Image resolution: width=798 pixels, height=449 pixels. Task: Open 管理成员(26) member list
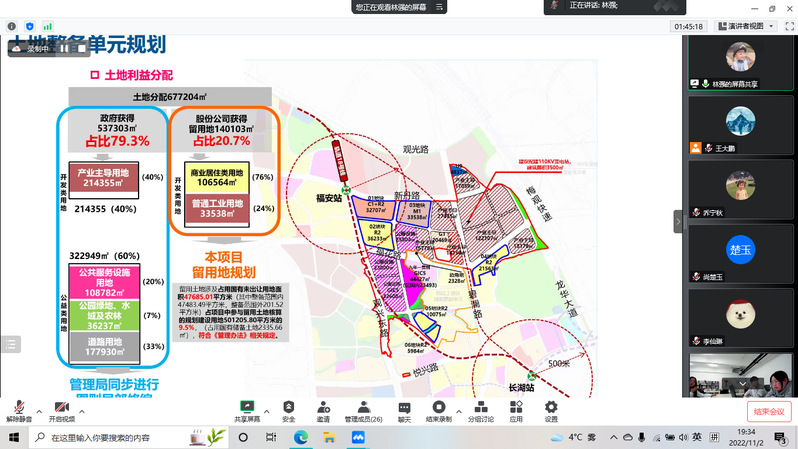pos(363,408)
